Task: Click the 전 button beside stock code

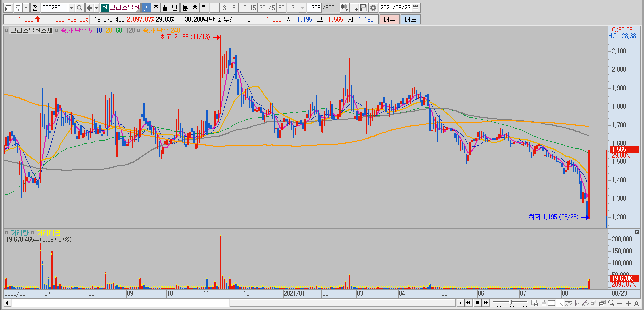Action: click(x=35, y=8)
